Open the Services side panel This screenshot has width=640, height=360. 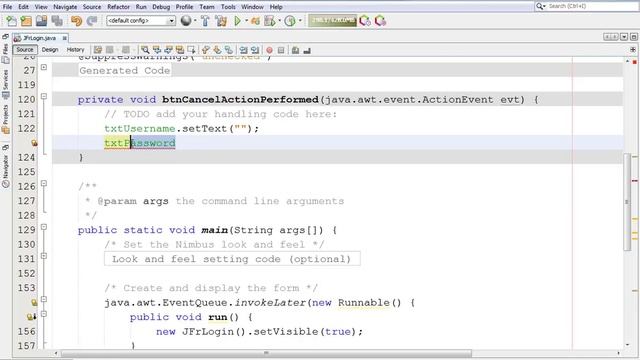[5, 84]
